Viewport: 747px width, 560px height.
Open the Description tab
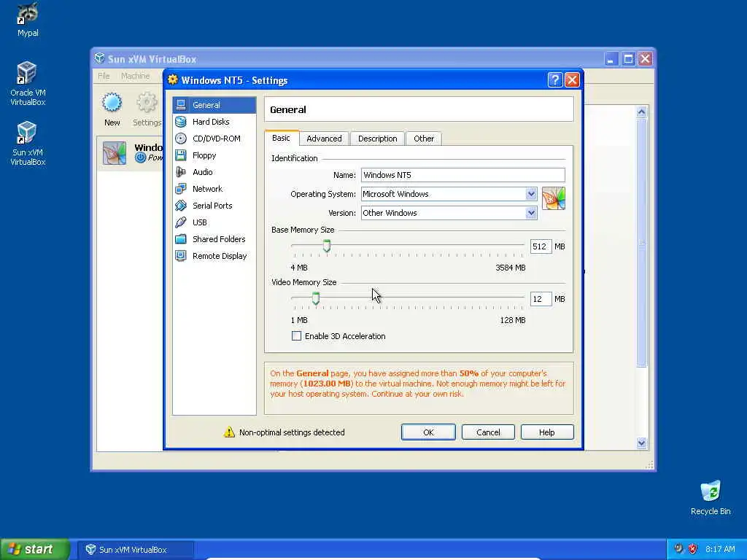coord(377,139)
